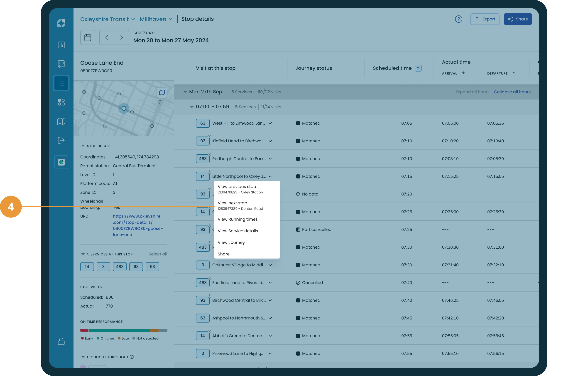
Task: Expand the stop map thumbnail icon
Action: pos(162,93)
